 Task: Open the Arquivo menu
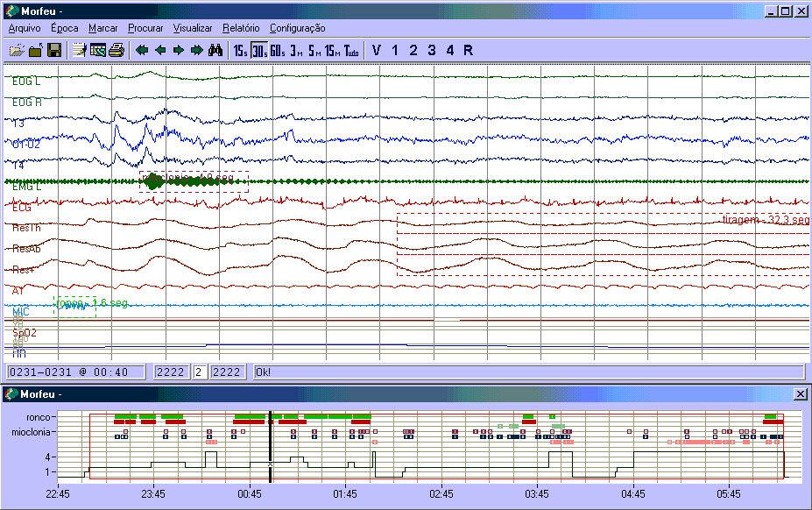point(25,28)
